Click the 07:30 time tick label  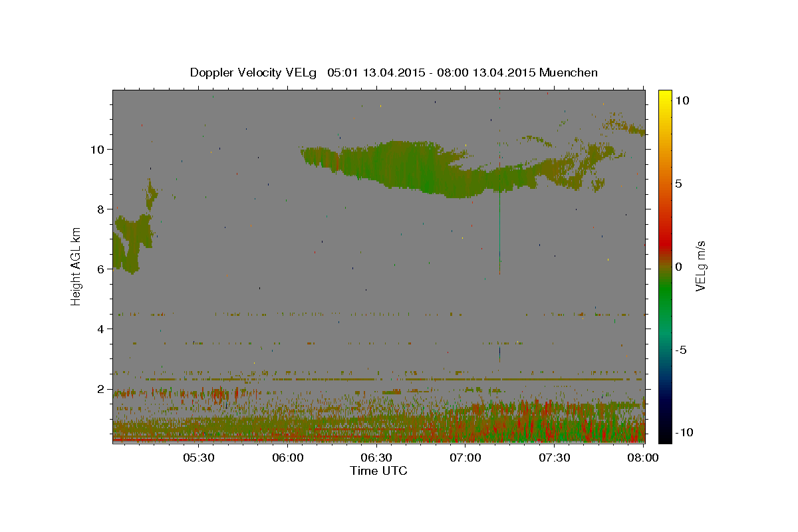pyautogui.click(x=554, y=458)
